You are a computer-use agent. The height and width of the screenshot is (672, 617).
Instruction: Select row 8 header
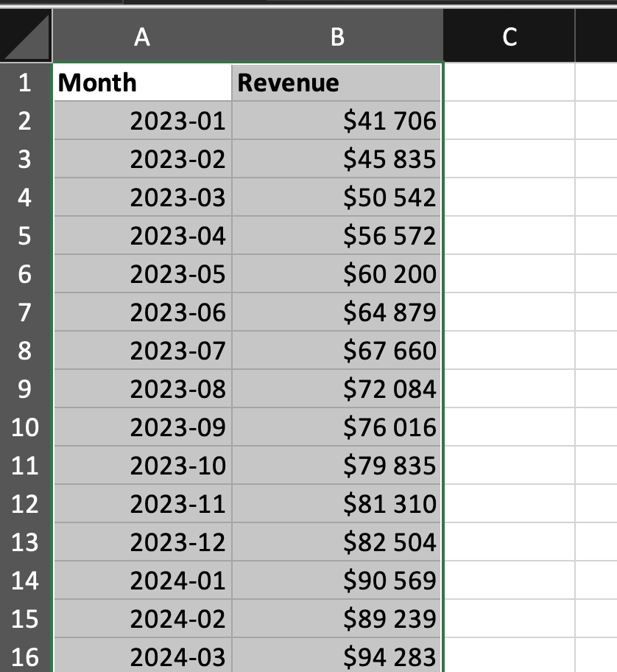click(25, 351)
